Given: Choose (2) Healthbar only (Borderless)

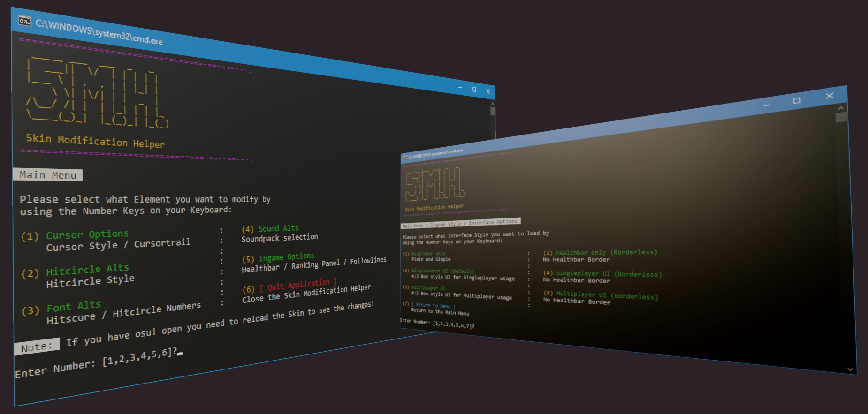Looking at the screenshot, I should (601, 252).
